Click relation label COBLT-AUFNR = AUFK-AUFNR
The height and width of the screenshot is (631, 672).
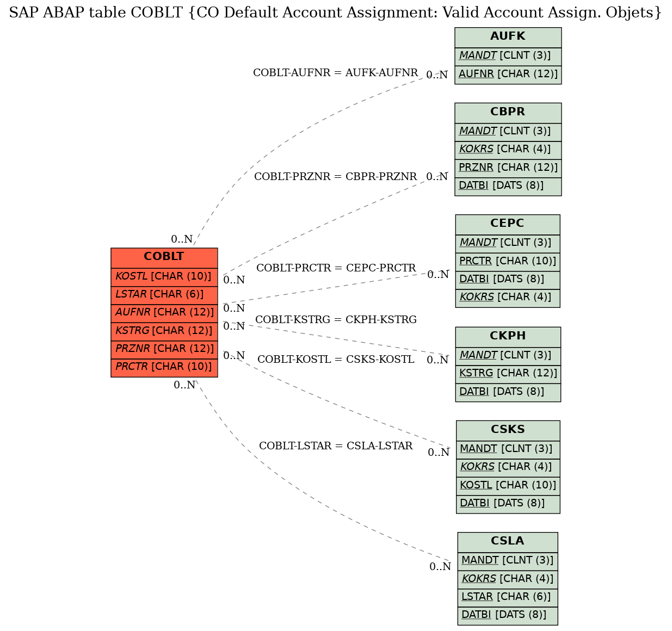tap(336, 73)
